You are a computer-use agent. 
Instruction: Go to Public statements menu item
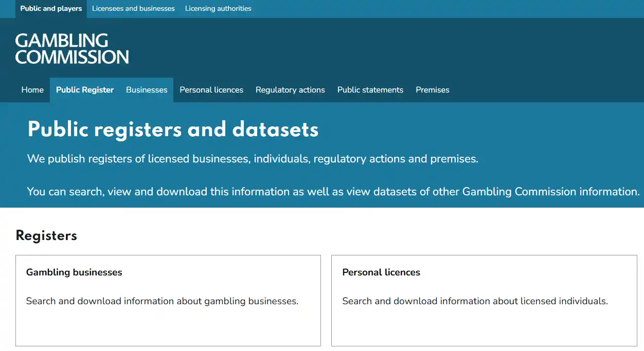click(x=370, y=90)
